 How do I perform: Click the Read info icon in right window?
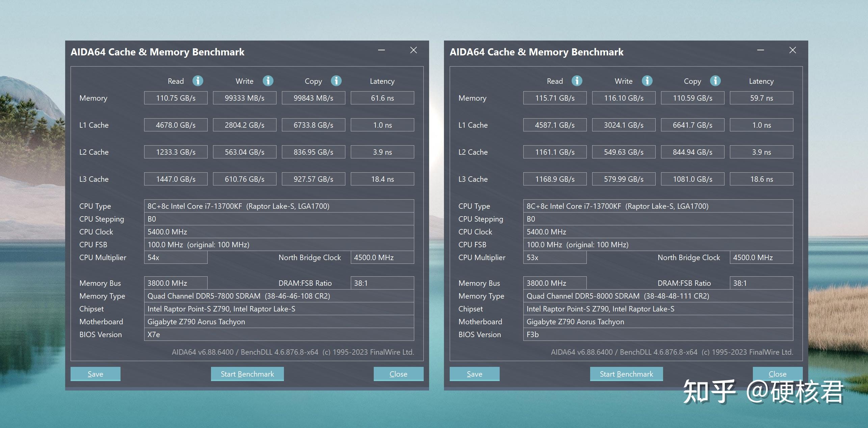[577, 81]
